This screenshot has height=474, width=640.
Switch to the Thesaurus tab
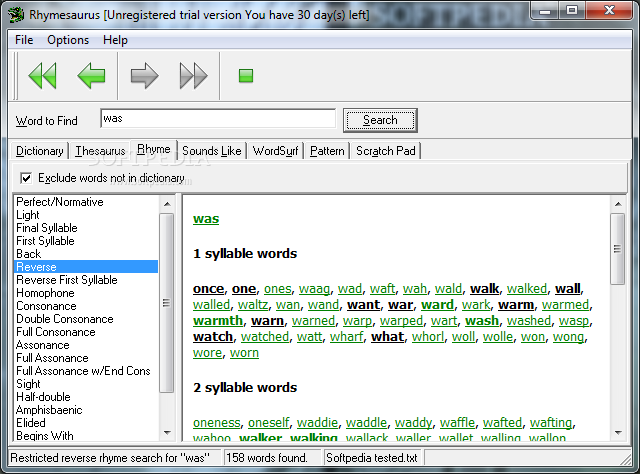tap(100, 151)
